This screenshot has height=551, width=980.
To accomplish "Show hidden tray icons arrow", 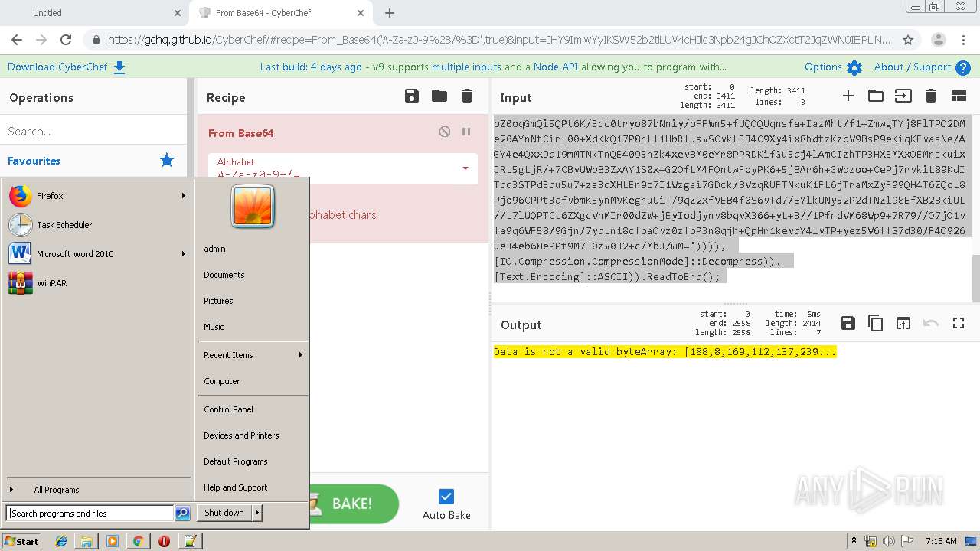I will [x=854, y=541].
